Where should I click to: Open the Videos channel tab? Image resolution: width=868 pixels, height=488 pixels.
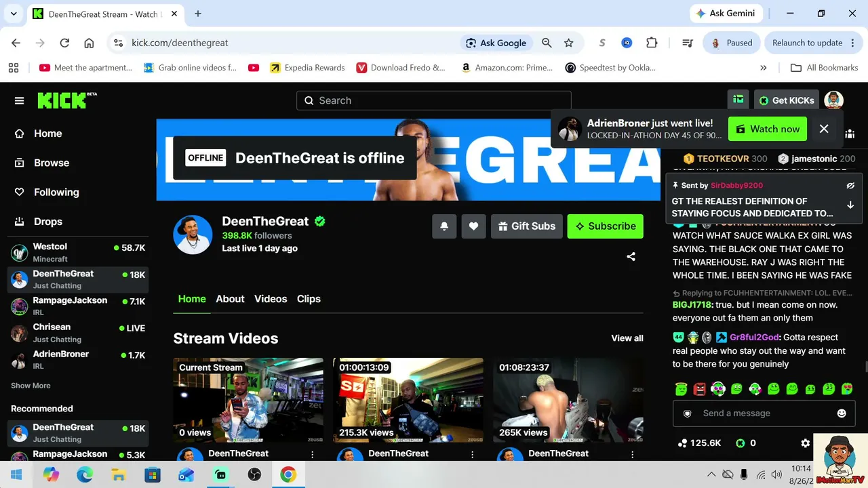(x=271, y=299)
